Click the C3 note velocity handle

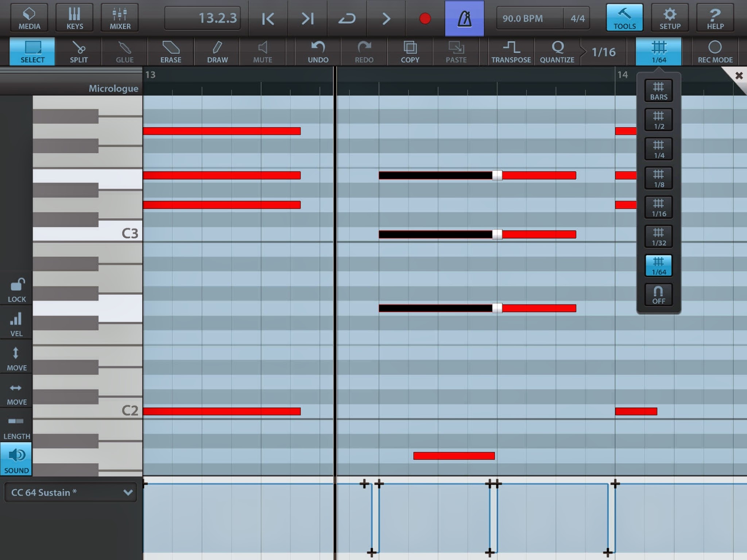point(497,234)
